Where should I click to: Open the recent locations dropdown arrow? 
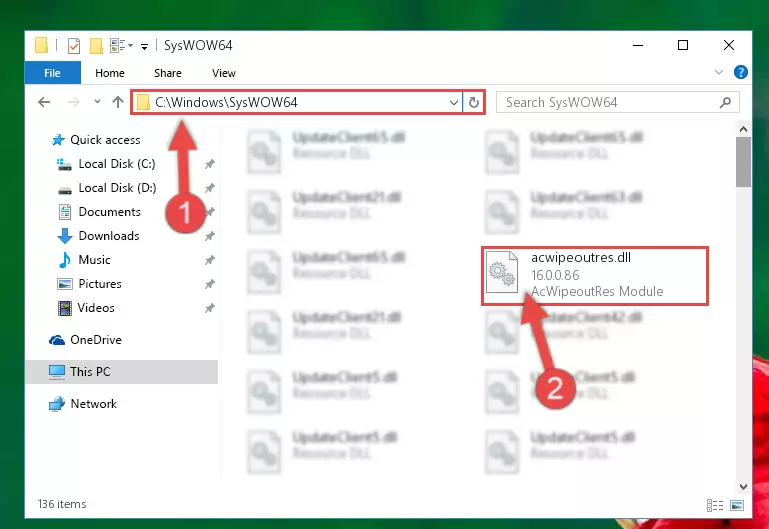tap(97, 101)
